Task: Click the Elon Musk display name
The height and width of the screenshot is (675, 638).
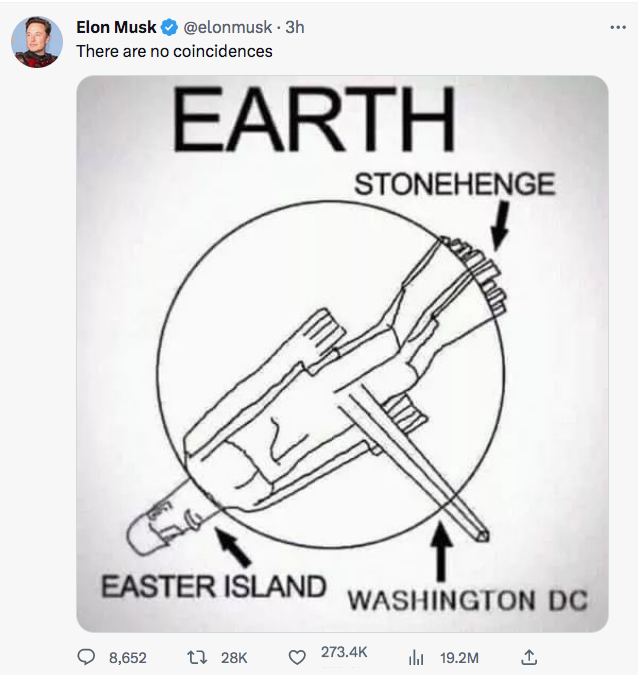Action: point(116,27)
